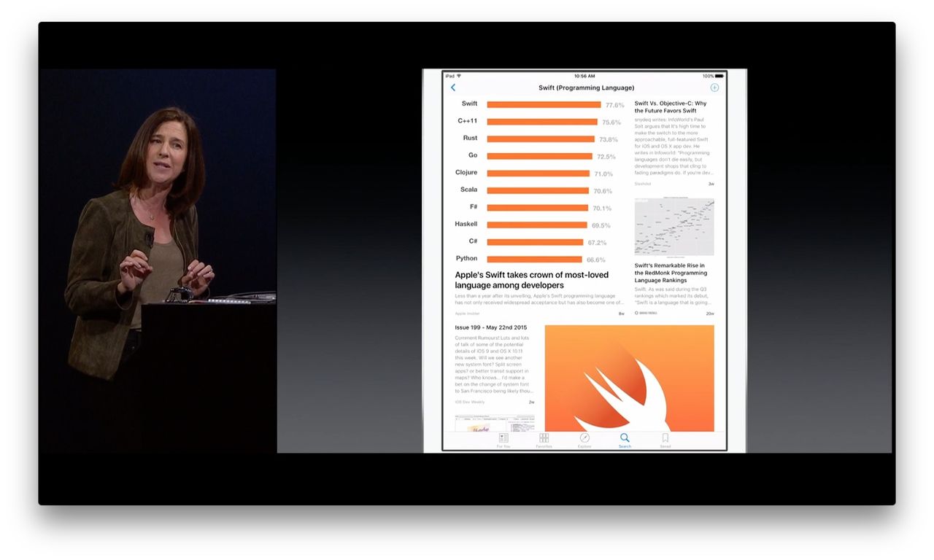934x560 pixels.
Task: Tap the RedMonk scatter plot thumbnail
Action: (x=674, y=227)
